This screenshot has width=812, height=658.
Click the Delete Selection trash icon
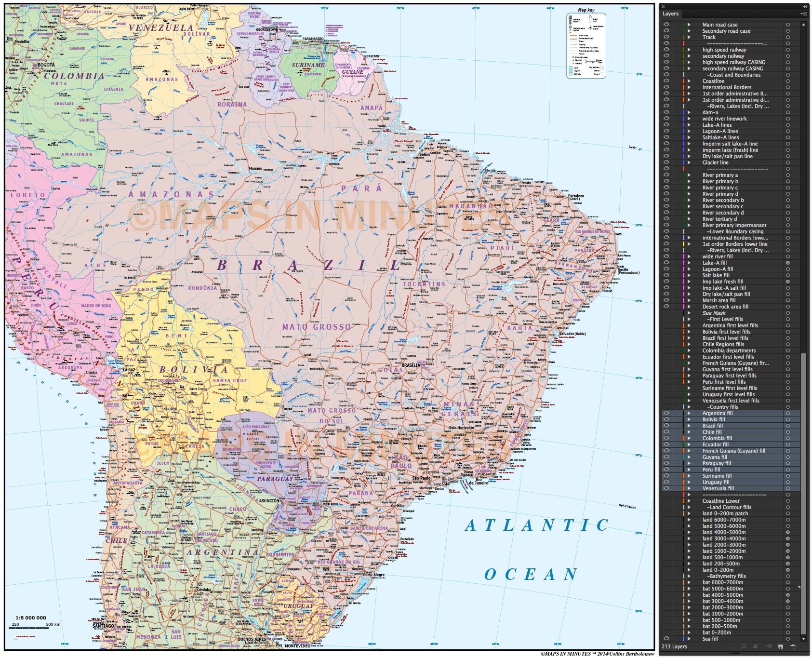[793, 646]
